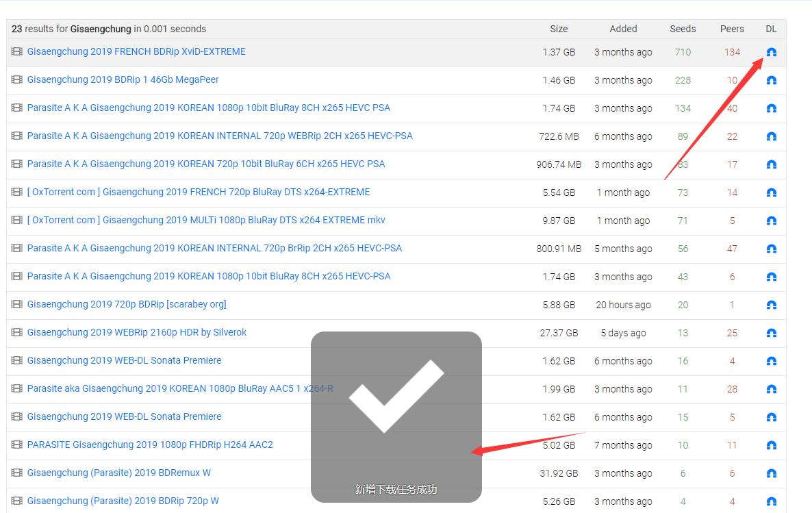
Task: Dismiss the 新增下载任务成功 success toast
Action: (x=396, y=417)
